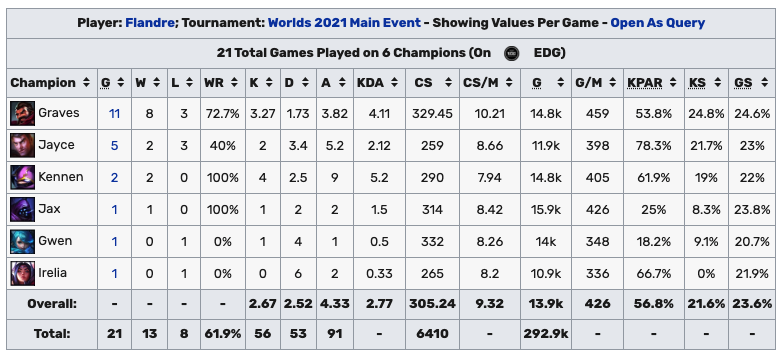Open the Worlds 2021 Main Event link
Viewport: 781px width, 363px height.
pyautogui.click(x=344, y=23)
